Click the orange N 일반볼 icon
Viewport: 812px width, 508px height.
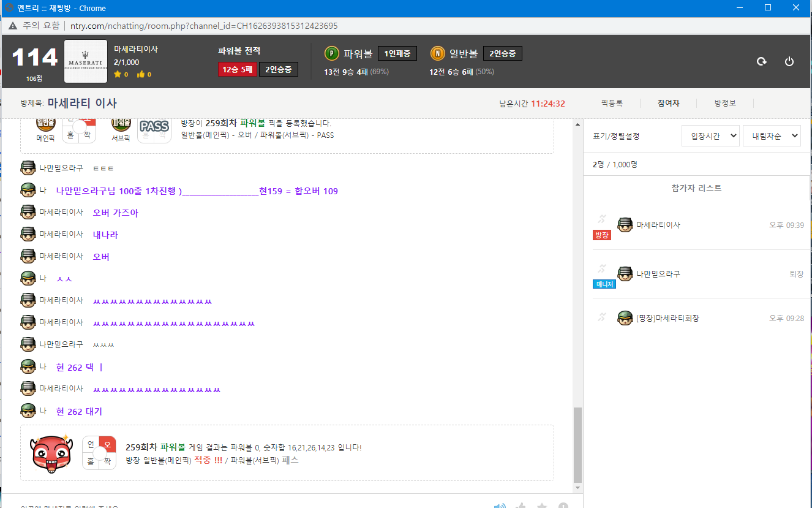pyautogui.click(x=437, y=53)
